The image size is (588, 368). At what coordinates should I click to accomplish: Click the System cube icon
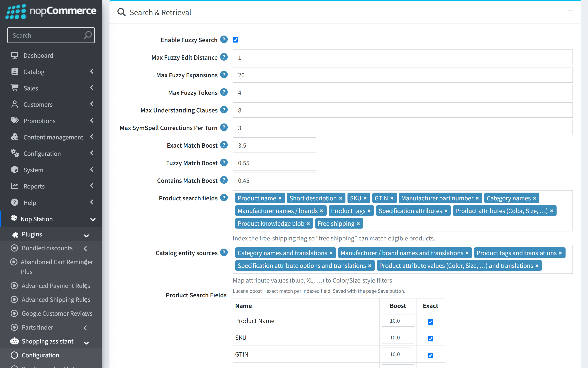[x=14, y=170]
